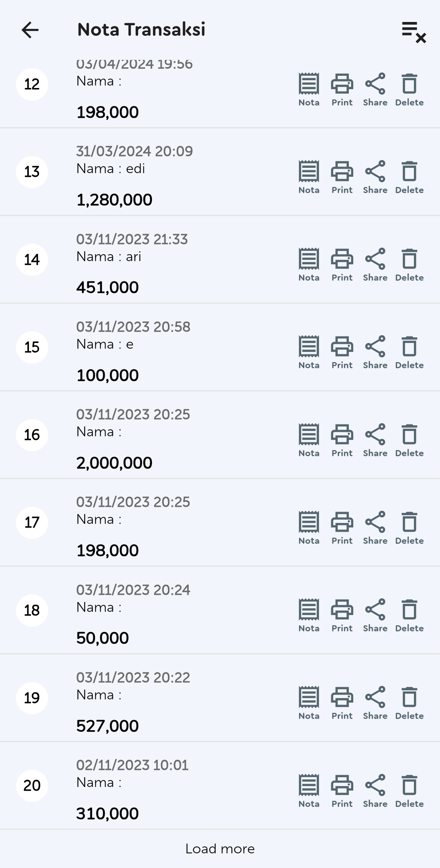Go back using the arrow icon
The image size is (440, 868).
point(30,30)
